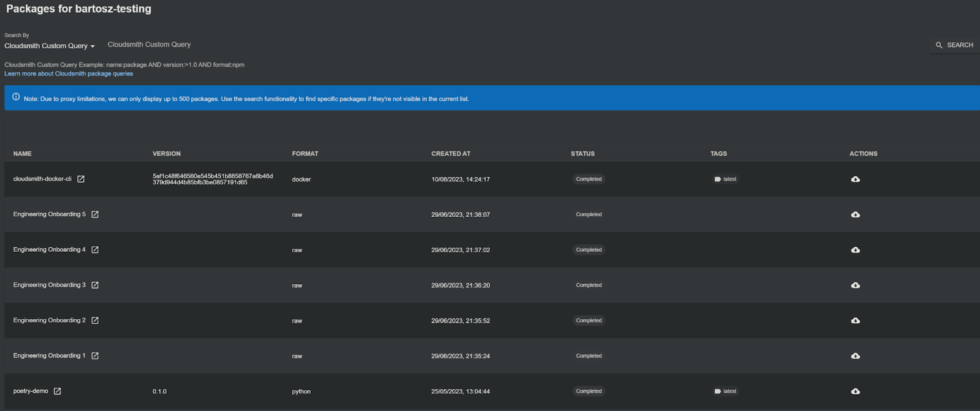Open the Search By dropdown

click(50, 46)
